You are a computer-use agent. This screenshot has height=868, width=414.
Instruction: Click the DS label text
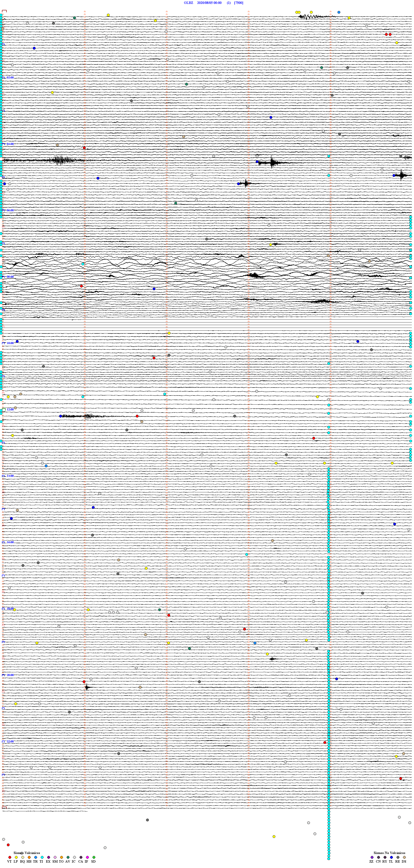click(x=404, y=861)
